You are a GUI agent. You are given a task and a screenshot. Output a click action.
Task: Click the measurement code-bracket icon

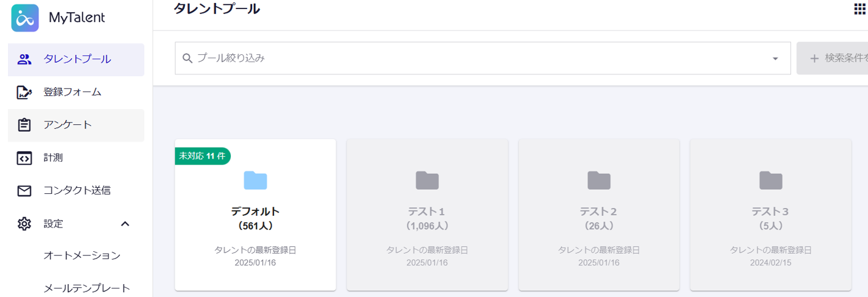tap(24, 158)
